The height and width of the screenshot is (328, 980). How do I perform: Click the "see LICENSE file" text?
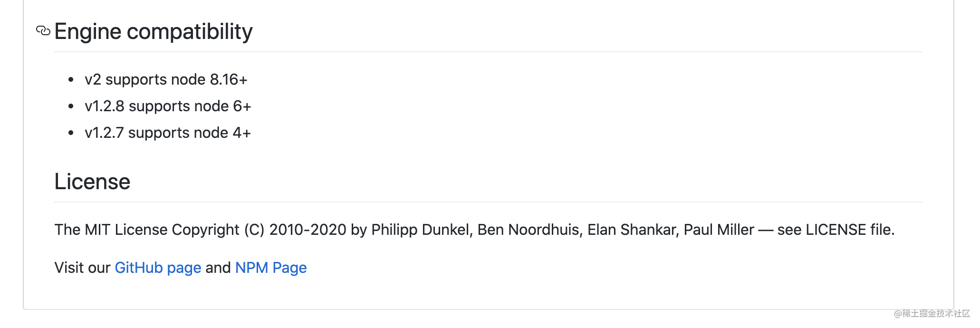coord(835,230)
